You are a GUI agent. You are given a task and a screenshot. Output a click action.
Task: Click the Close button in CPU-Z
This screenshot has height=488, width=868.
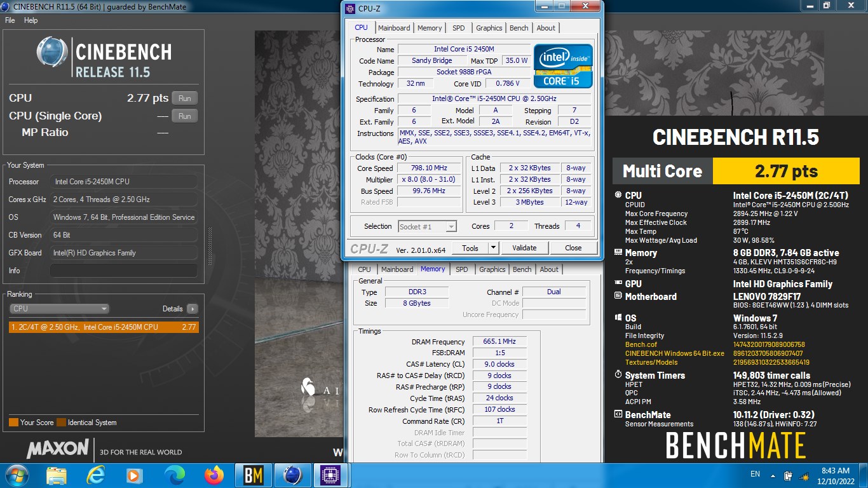pyautogui.click(x=573, y=248)
